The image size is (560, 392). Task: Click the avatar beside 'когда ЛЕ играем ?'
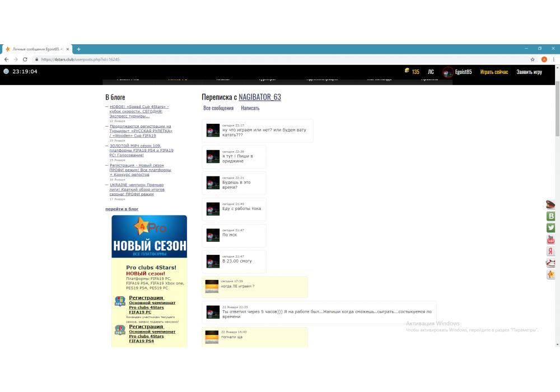[x=212, y=286]
